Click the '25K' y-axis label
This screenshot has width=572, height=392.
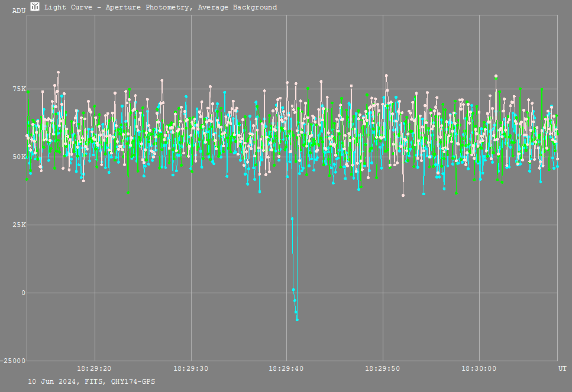pos(20,225)
